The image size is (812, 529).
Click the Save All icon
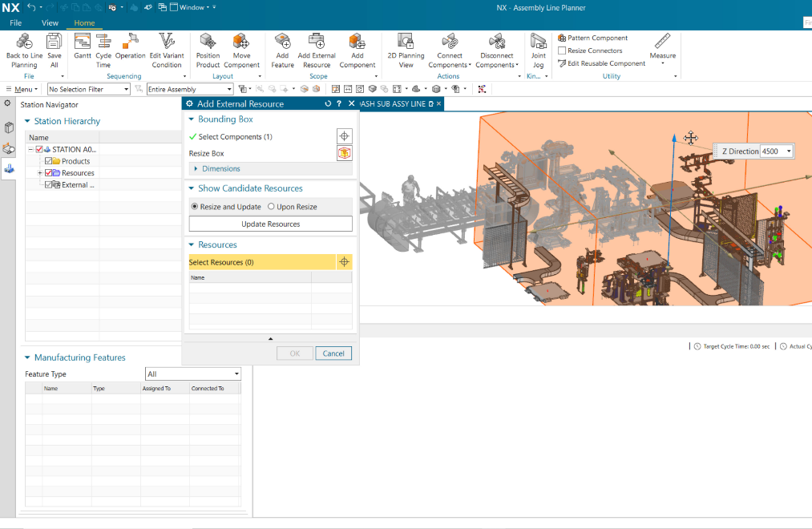(55, 50)
